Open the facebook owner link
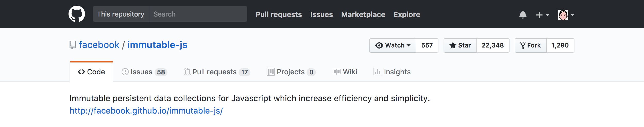Screen dimensions: 644x127 click(x=99, y=45)
